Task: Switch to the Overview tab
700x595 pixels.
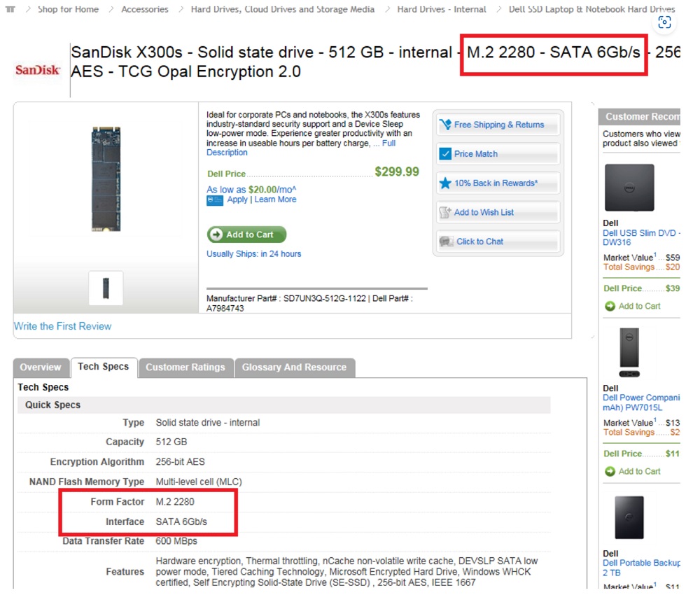Action: tap(41, 367)
